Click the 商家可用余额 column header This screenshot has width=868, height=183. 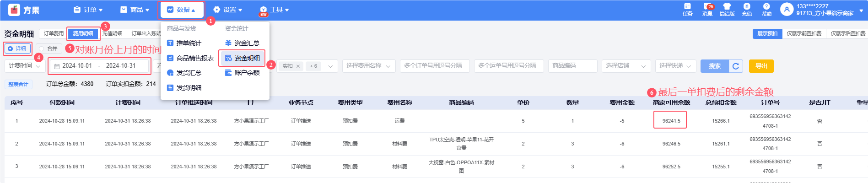tap(671, 102)
